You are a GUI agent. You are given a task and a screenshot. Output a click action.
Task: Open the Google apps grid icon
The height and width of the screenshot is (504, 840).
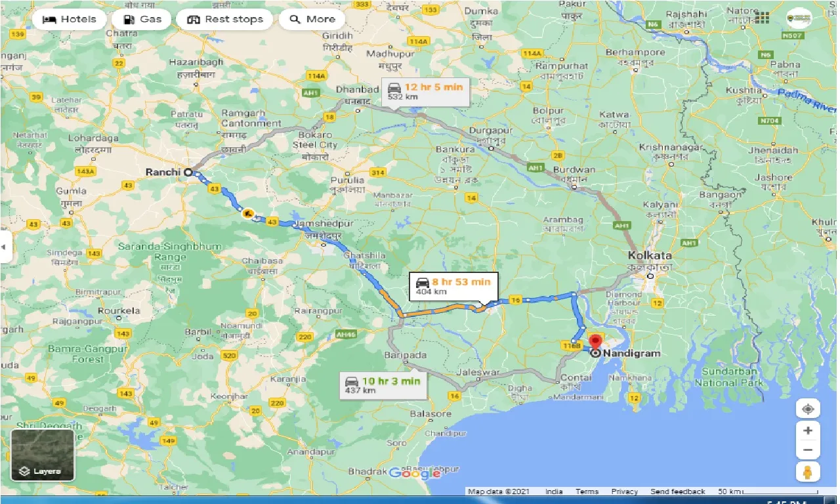coord(761,18)
